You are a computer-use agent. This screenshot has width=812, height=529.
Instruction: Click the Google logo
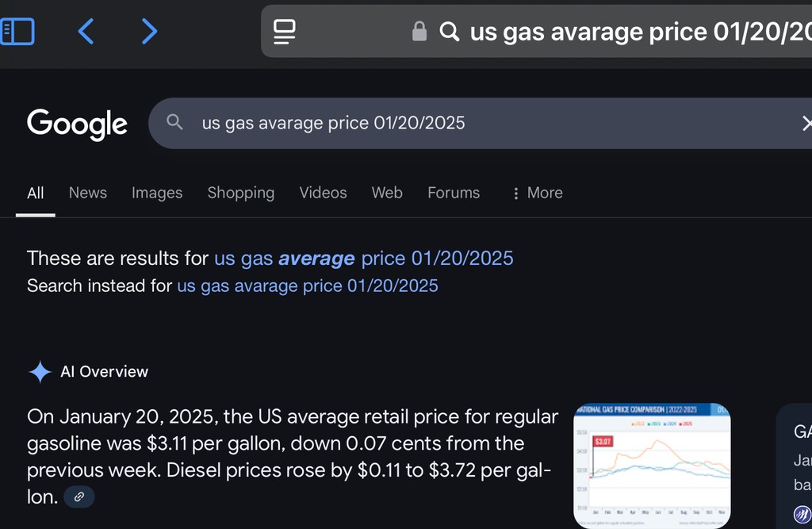(77, 124)
